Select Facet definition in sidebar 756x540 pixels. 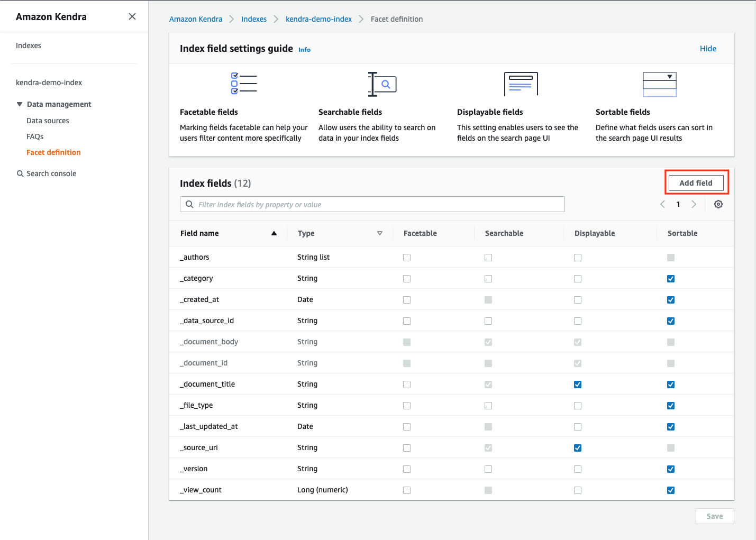[x=53, y=152]
